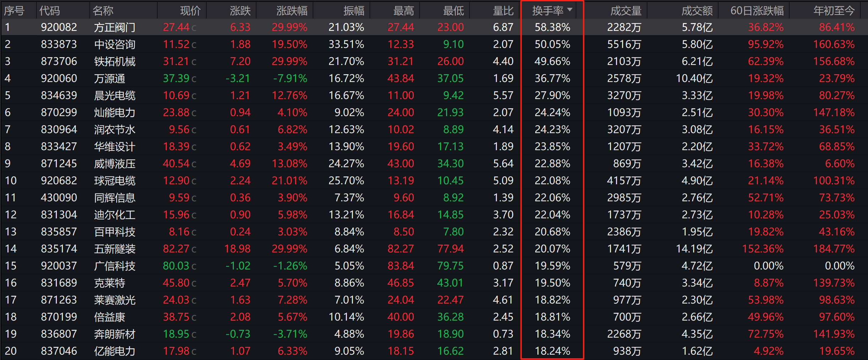Select stock 莱赛激光
Viewport: 868px width, 360px height.
(x=114, y=300)
